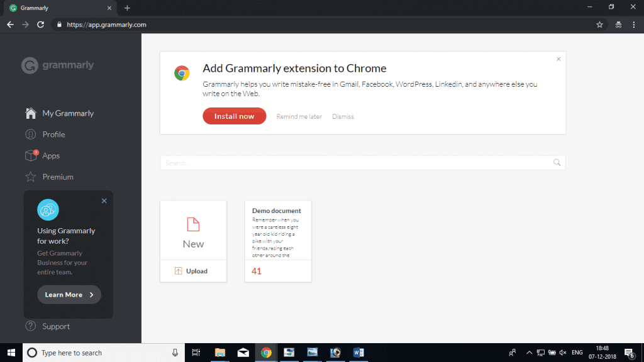Click the Grammarly logo in sidebar

point(57,65)
